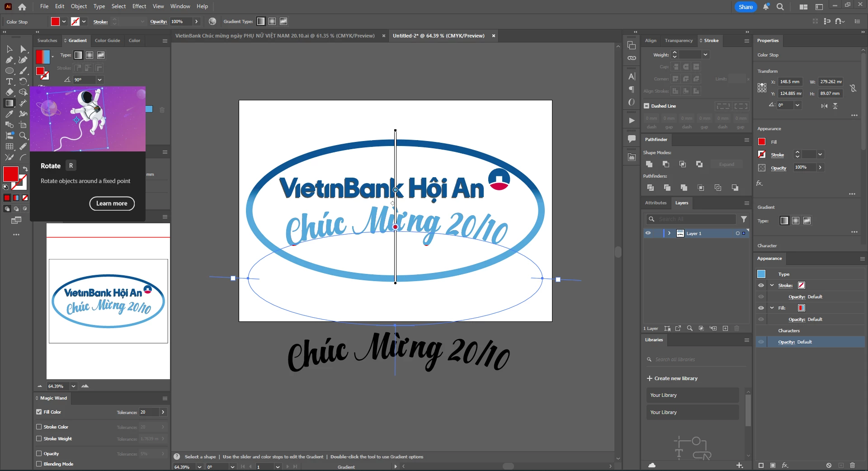Open the Opacity link in Properties

pyautogui.click(x=778, y=168)
